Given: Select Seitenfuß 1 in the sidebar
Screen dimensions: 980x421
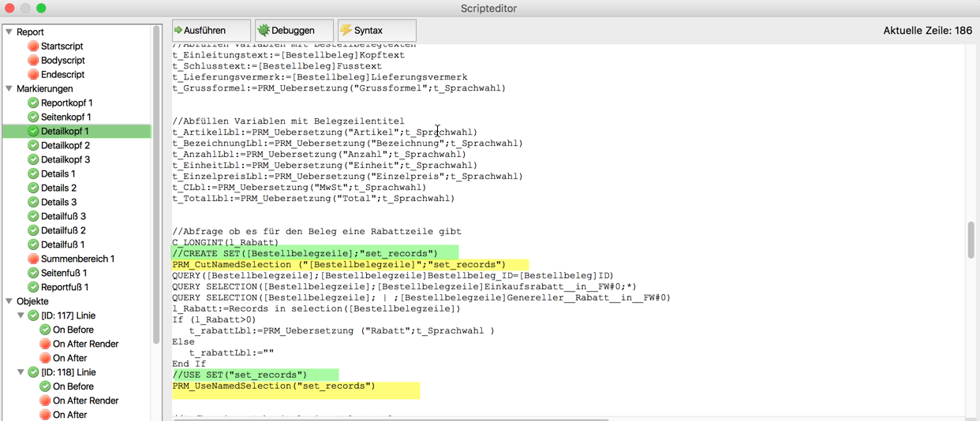Looking at the screenshot, I should pyautogui.click(x=65, y=274).
